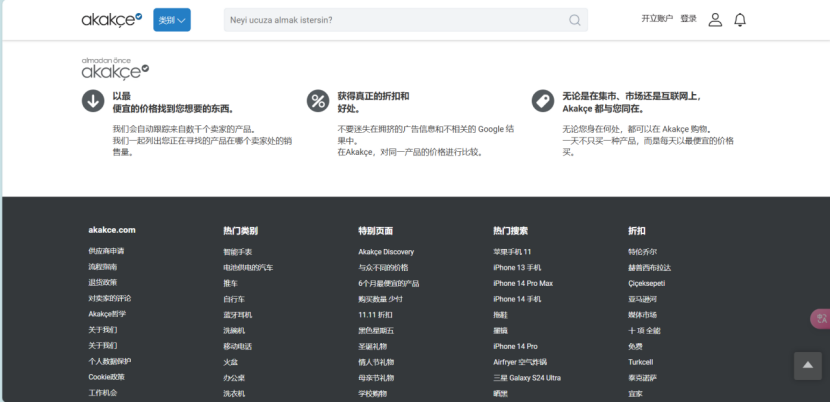Open the 智能手表 category link
This screenshot has width=831, height=402.
tap(237, 252)
